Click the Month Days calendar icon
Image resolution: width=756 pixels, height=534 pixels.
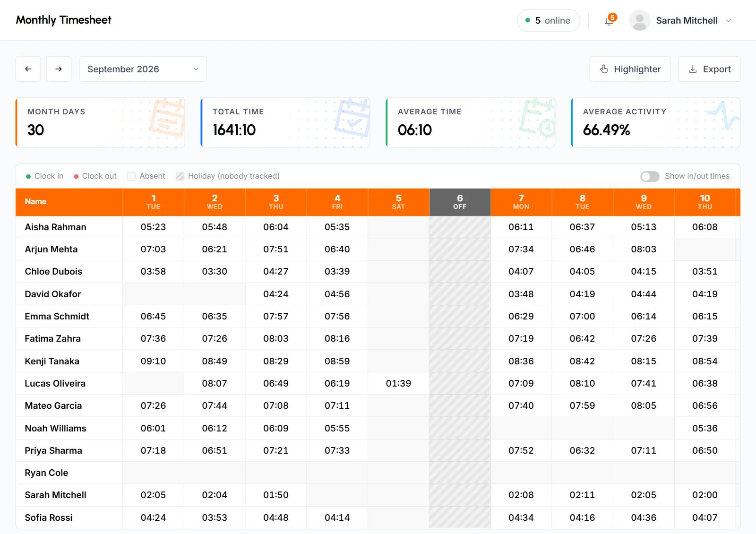[x=167, y=118]
